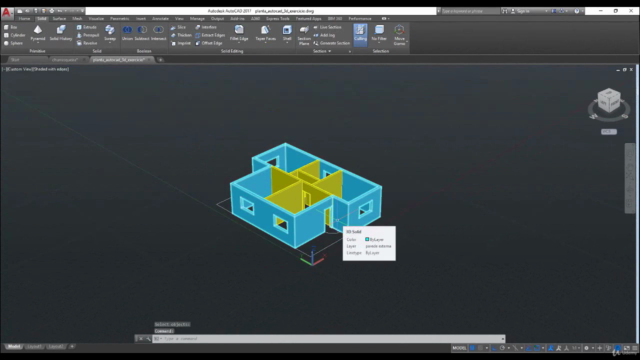640x360 pixels.
Task: Toggle polar tracking in status bar
Action: click(502, 348)
